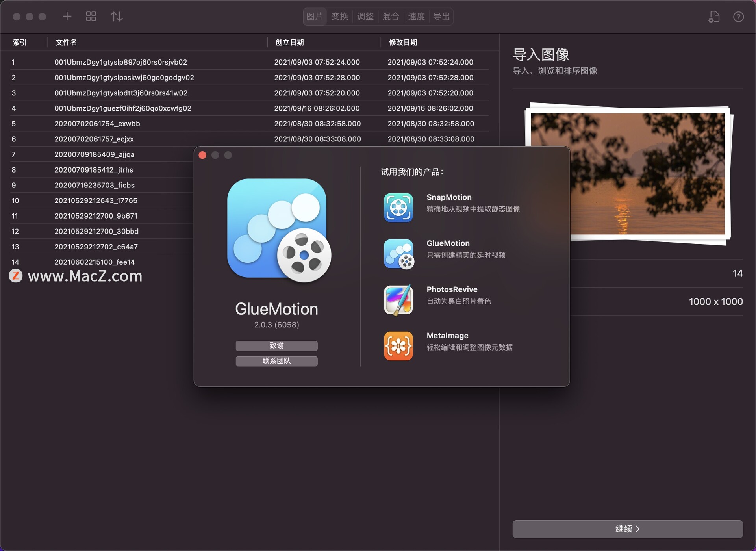Click the 继续 button

click(x=627, y=529)
